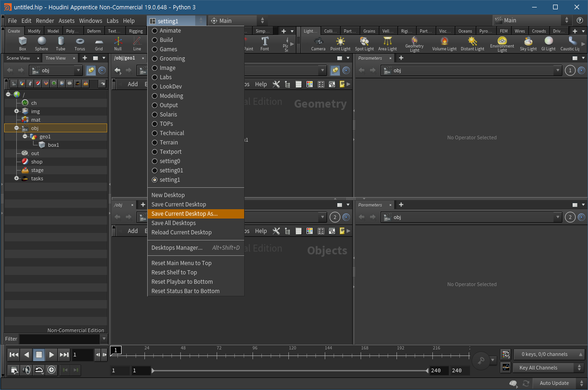Open the Render menu
The width and height of the screenshot is (588, 390).
(x=45, y=21)
